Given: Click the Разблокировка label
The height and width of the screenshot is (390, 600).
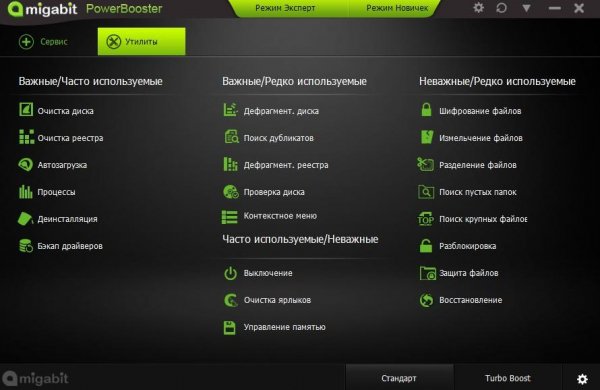Looking at the screenshot, I should (x=468, y=246).
